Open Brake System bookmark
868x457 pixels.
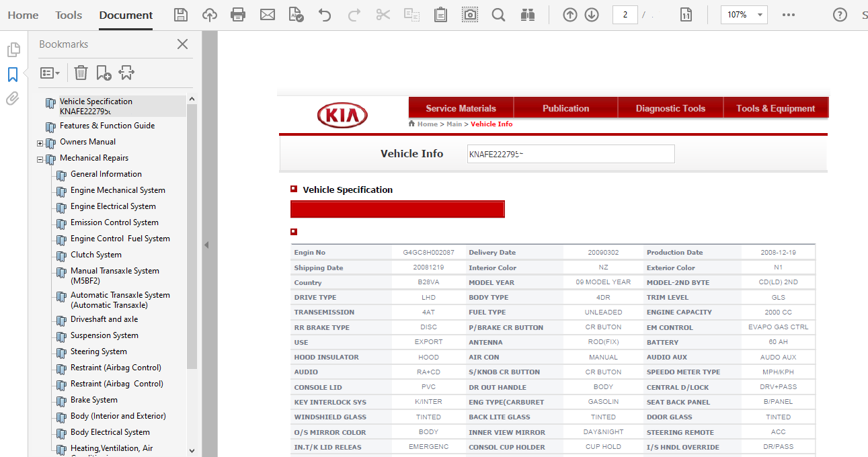pyautogui.click(x=93, y=400)
